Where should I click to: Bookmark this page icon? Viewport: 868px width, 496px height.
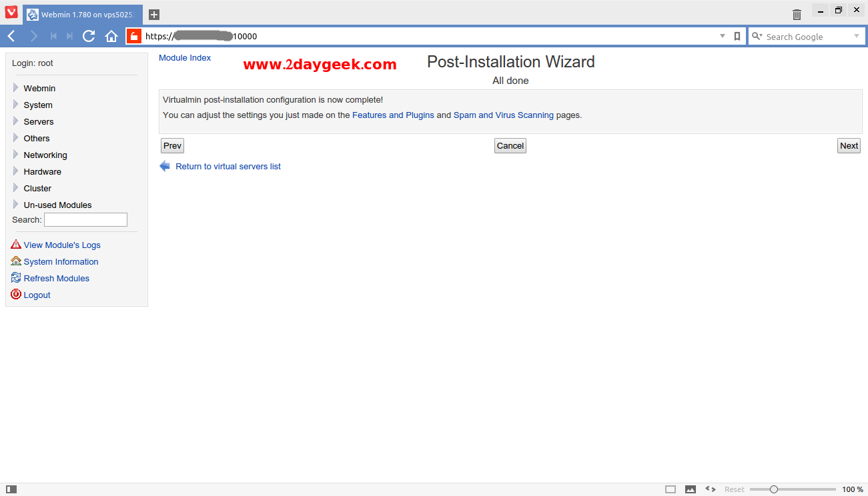tap(737, 36)
